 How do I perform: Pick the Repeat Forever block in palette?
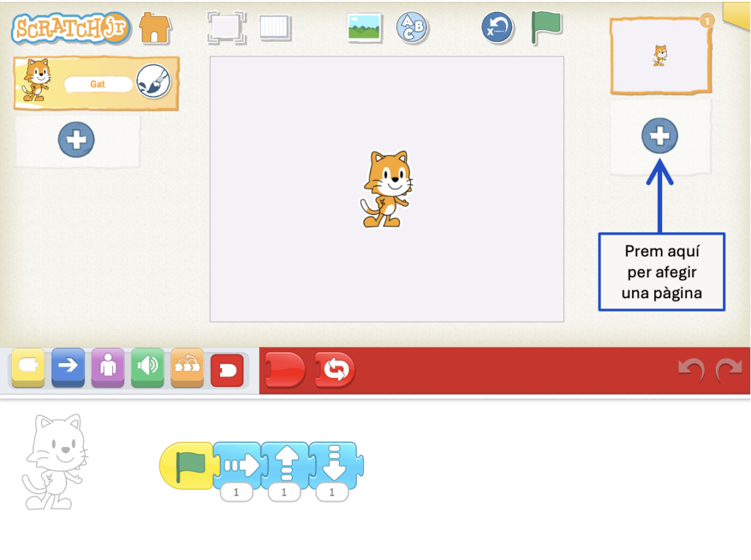[x=335, y=370]
